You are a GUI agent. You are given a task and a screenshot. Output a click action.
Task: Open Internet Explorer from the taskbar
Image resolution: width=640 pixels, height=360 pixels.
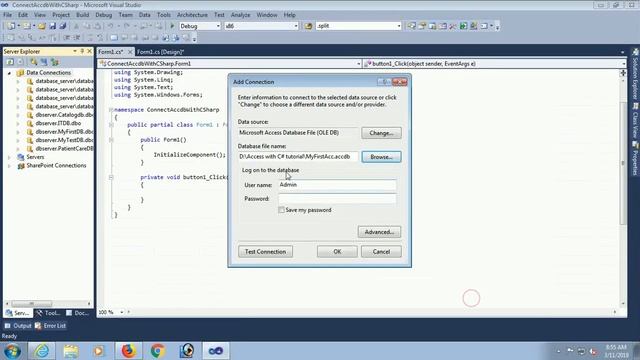pyautogui.click(x=42, y=351)
